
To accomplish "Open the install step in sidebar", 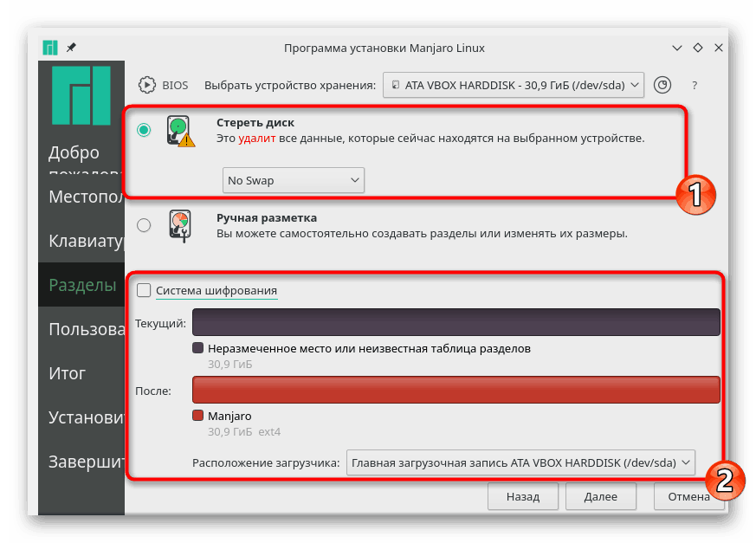I will 81,417.
